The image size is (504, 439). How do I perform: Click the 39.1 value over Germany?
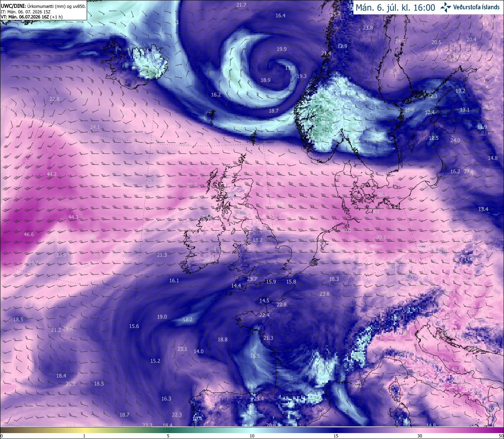tap(381, 237)
